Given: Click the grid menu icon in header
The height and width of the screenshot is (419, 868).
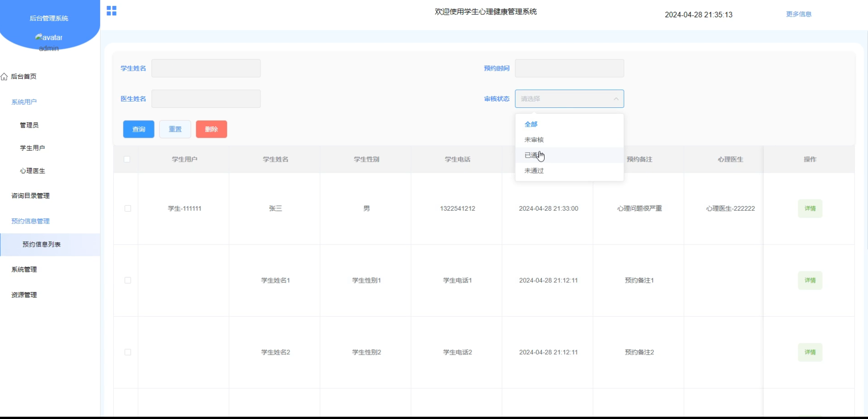Looking at the screenshot, I should tap(111, 11).
